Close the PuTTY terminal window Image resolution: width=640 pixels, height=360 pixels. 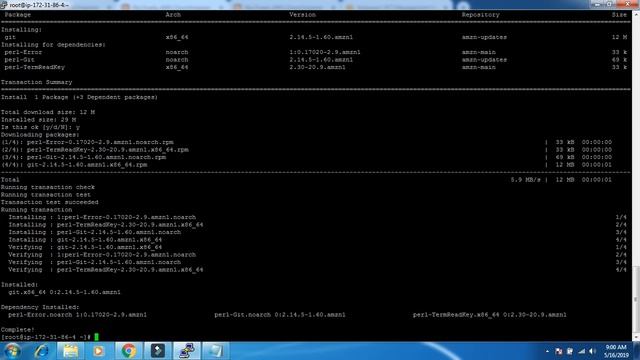click(627, 4)
